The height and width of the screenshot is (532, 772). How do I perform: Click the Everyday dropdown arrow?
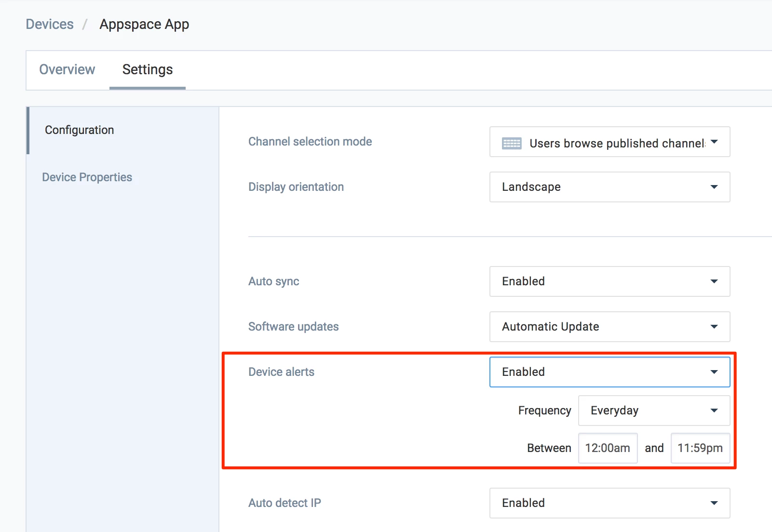[x=714, y=411]
